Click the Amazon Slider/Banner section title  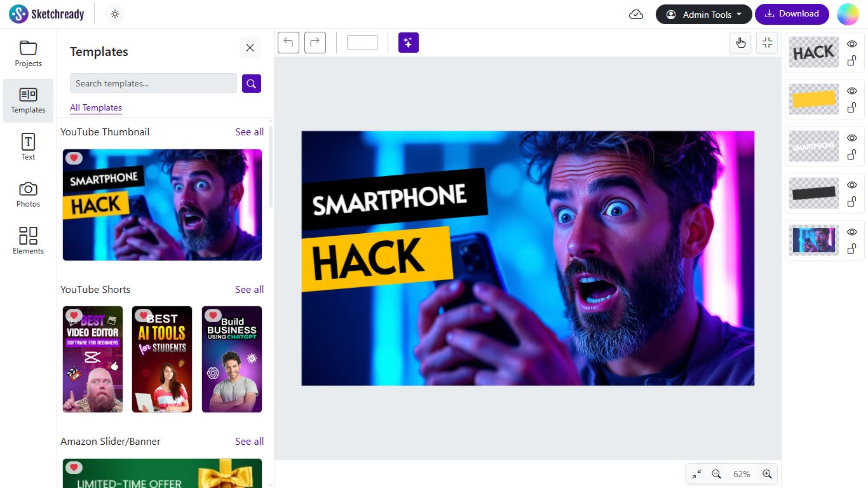point(111,442)
